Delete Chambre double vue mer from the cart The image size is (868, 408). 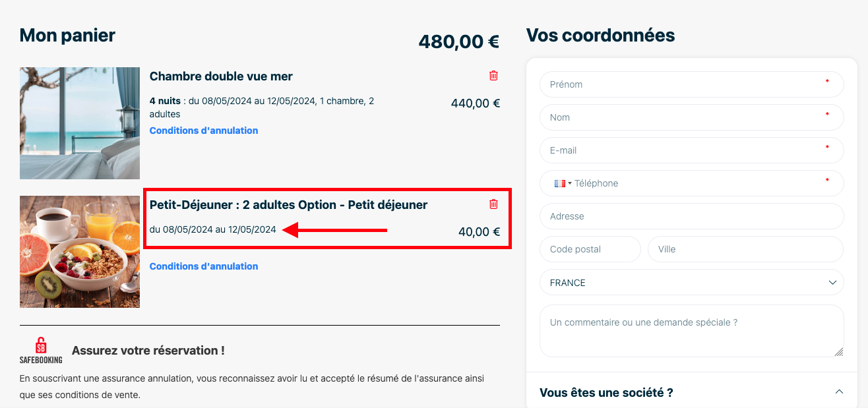(x=493, y=76)
